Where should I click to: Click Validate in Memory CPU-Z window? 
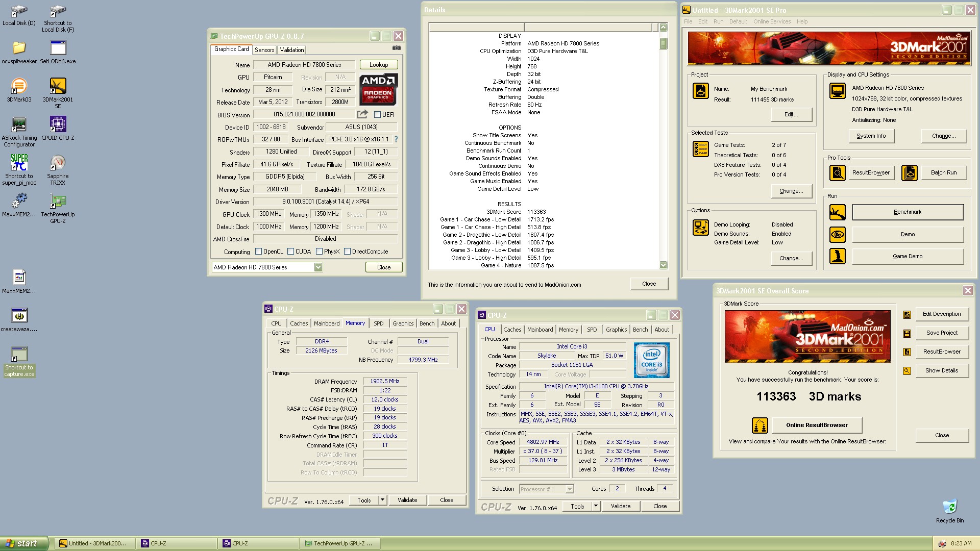[x=407, y=500]
